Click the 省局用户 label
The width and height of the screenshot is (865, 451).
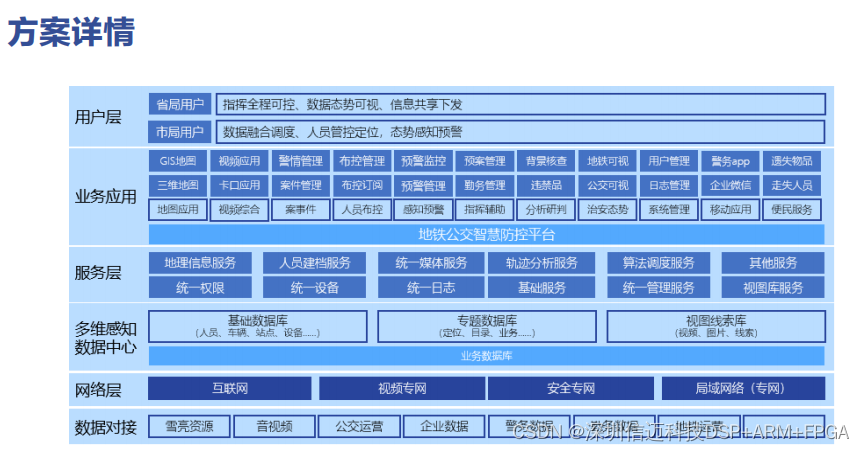pyautogui.click(x=179, y=104)
